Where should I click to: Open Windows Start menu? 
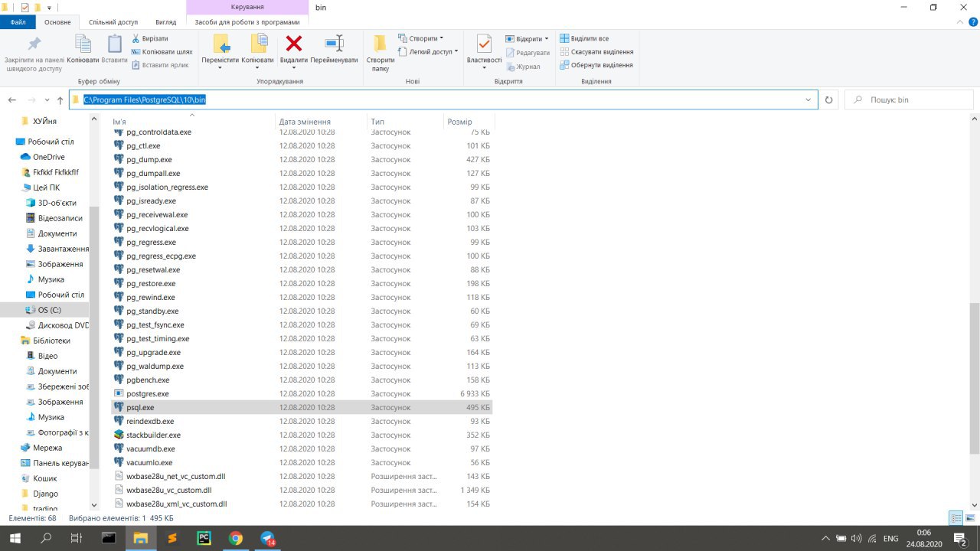pyautogui.click(x=15, y=539)
